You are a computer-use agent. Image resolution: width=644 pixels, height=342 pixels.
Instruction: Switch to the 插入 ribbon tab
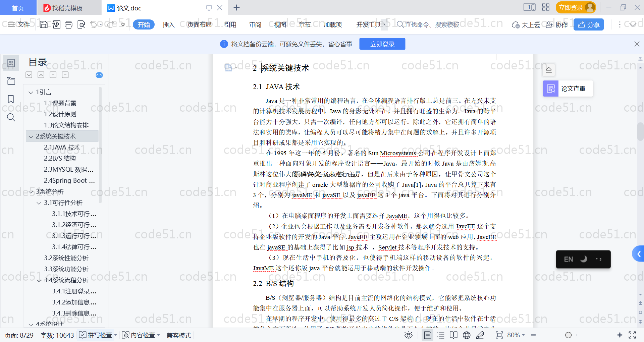coord(168,24)
